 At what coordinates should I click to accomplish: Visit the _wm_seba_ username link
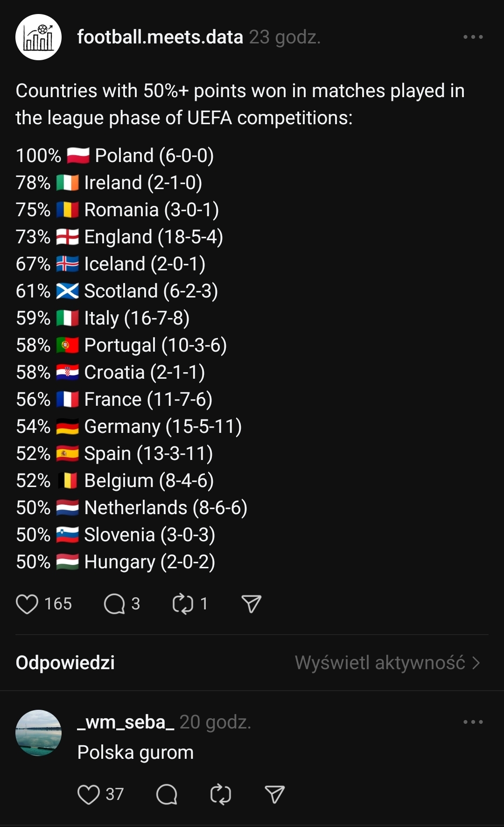[126, 722]
